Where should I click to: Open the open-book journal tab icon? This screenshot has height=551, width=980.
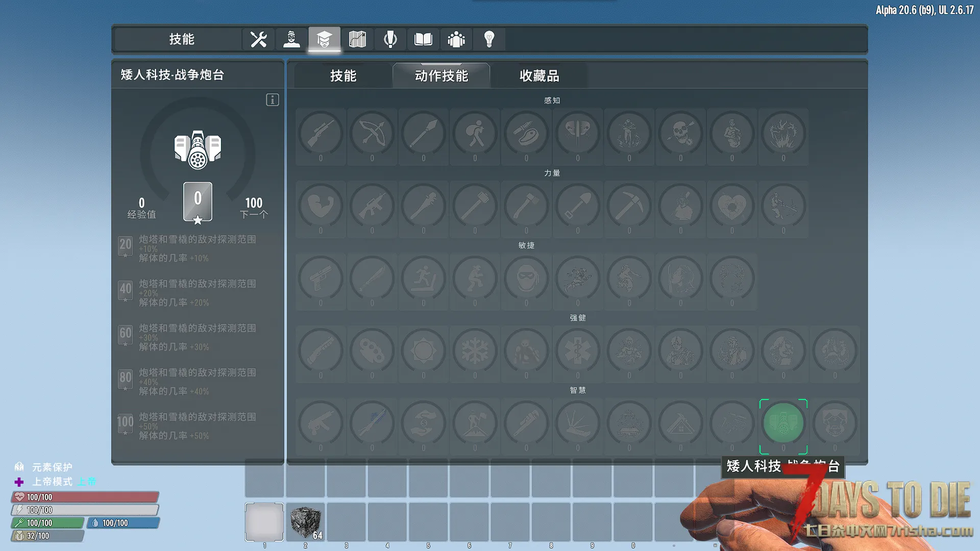(x=423, y=39)
